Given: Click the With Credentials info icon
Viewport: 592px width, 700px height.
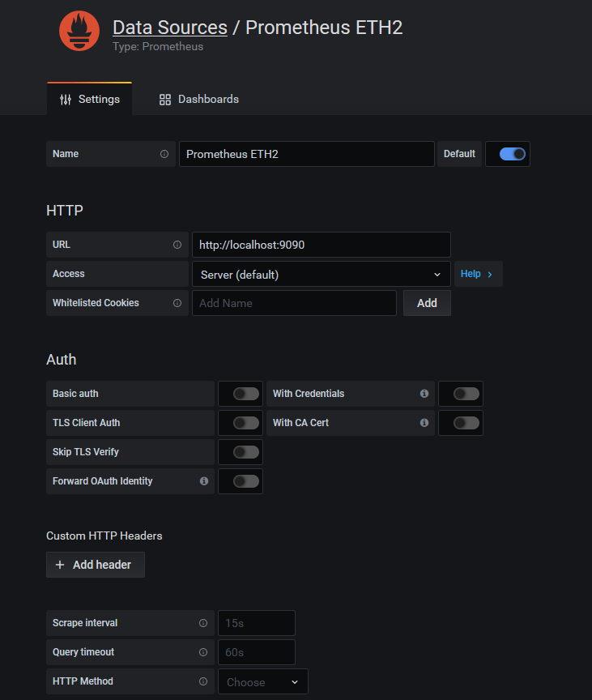Looking at the screenshot, I should (x=424, y=393).
